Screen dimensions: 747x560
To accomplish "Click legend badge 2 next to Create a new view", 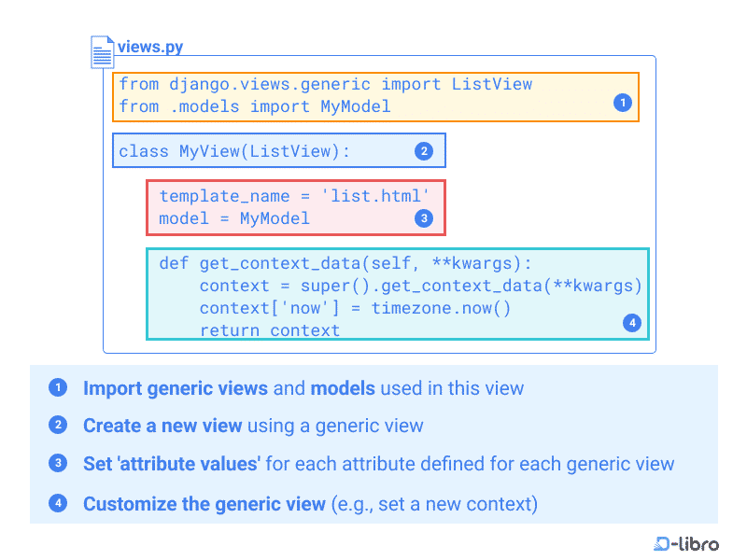I will [58, 426].
